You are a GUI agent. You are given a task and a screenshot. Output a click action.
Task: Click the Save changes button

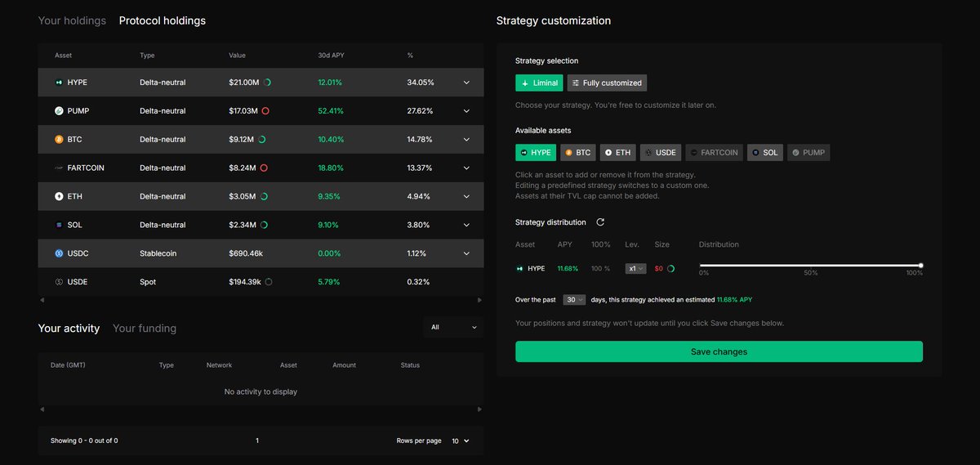pos(719,351)
